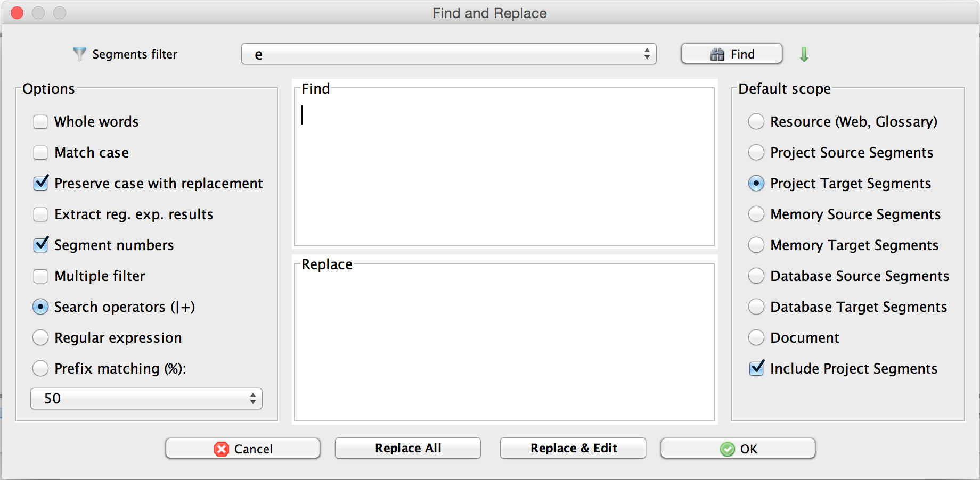The image size is (980, 480).
Task: Enable the Whole words checkbox
Action: [x=40, y=122]
